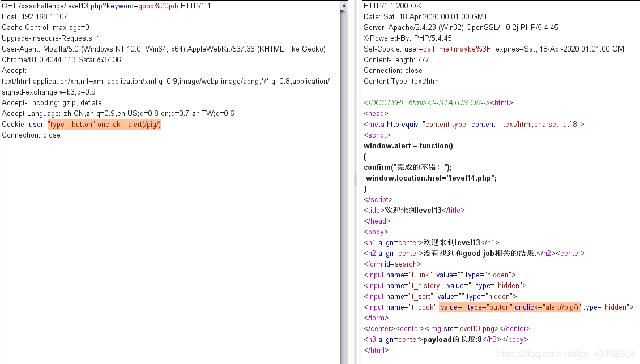Click the request Connection: close header

click(x=31, y=135)
